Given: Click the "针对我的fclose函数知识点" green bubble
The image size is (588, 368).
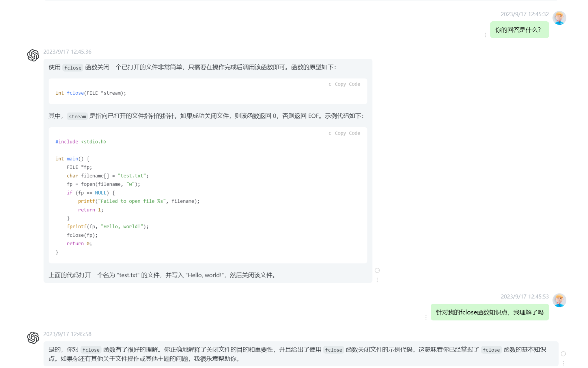Looking at the screenshot, I should pos(489,312).
